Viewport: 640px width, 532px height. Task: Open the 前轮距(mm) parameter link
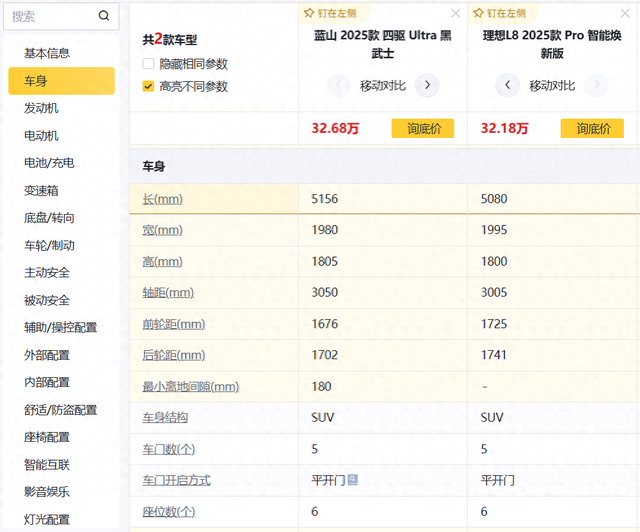[x=174, y=324]
